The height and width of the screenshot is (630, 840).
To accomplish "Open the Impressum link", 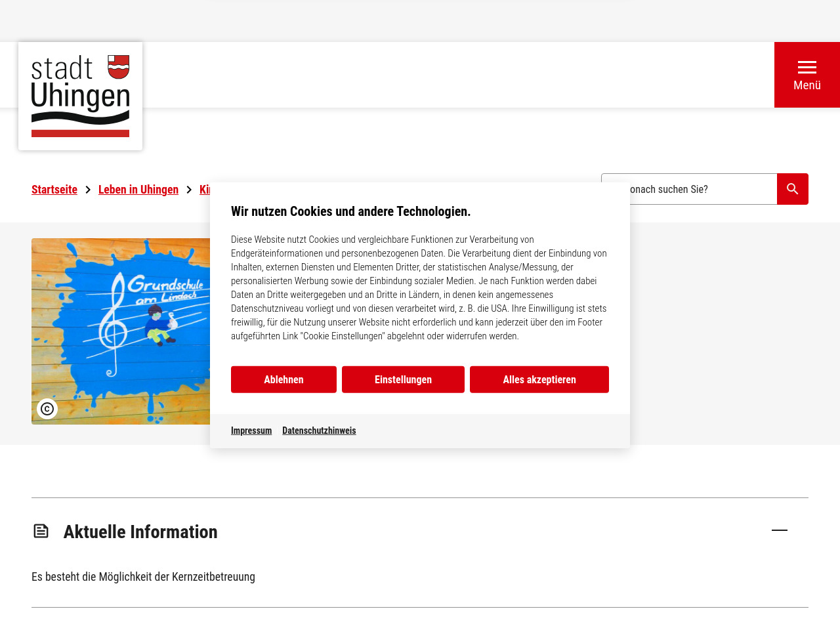I will (x=251, y=430).
